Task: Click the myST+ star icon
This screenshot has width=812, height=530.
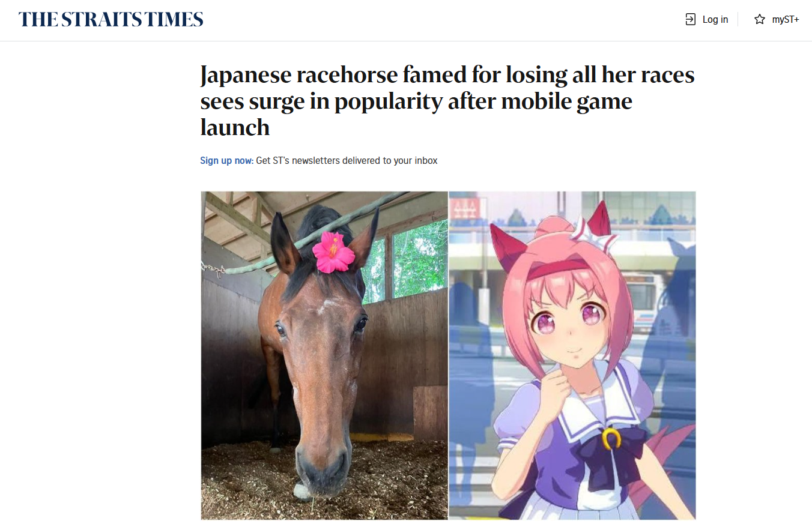Action: pos(760,20)
